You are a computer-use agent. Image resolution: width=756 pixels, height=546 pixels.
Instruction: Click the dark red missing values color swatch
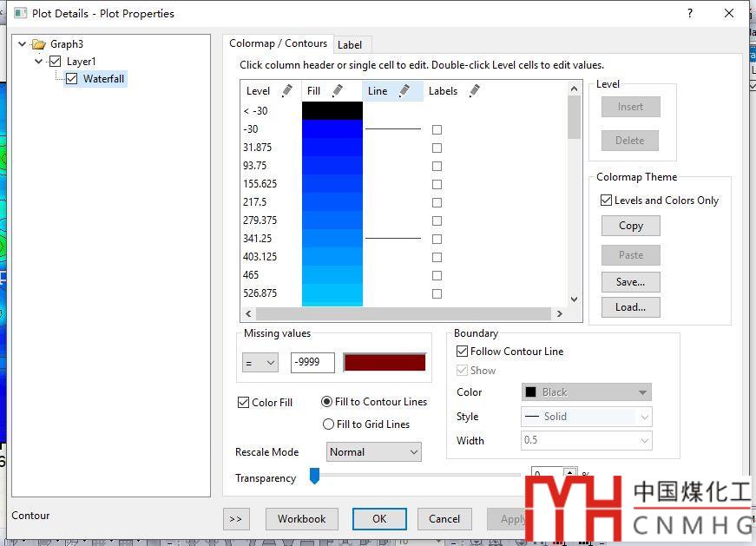385,362
